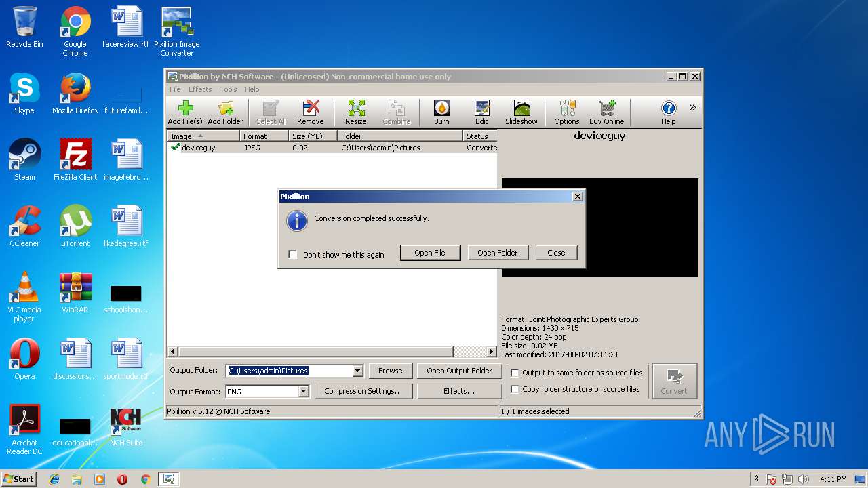Click the taskbar clock

click(833, 479)
